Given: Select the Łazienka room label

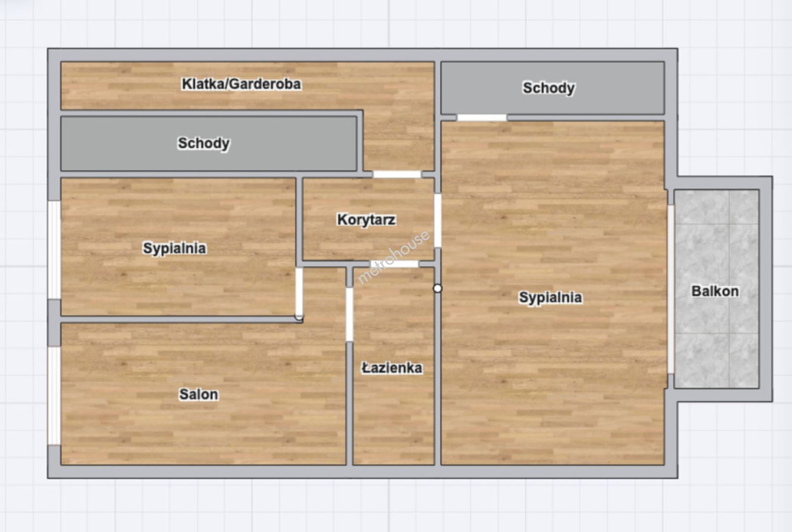Looking at the screenshot, I should click(392, 368).
